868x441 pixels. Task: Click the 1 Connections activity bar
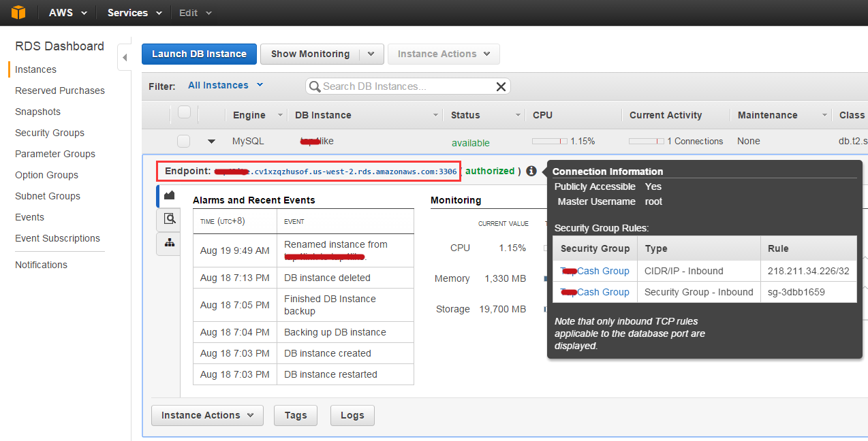(647, 142)
